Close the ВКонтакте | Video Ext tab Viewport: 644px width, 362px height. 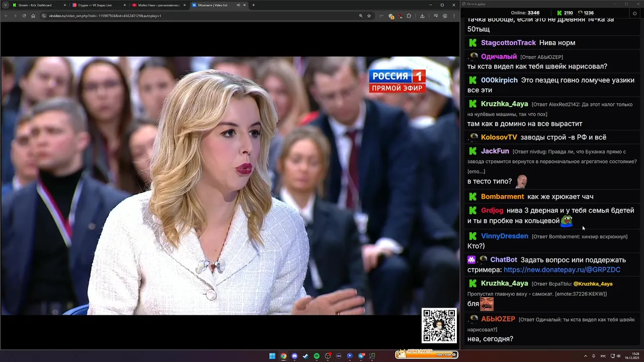245,5
